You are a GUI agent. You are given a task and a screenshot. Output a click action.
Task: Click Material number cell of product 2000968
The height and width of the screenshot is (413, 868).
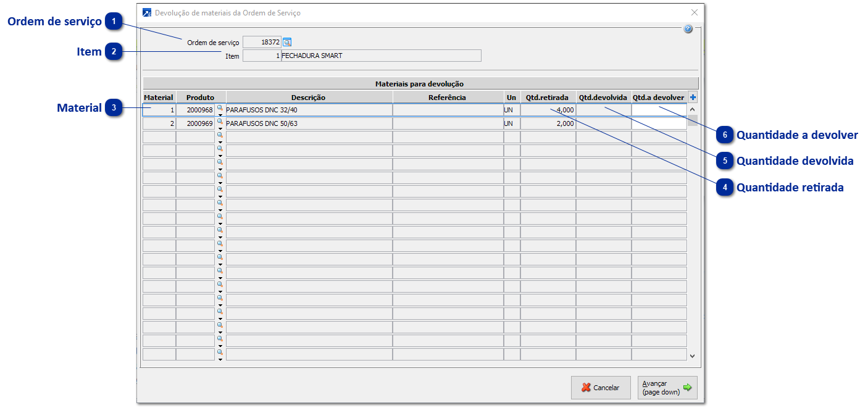pos(159,110)
